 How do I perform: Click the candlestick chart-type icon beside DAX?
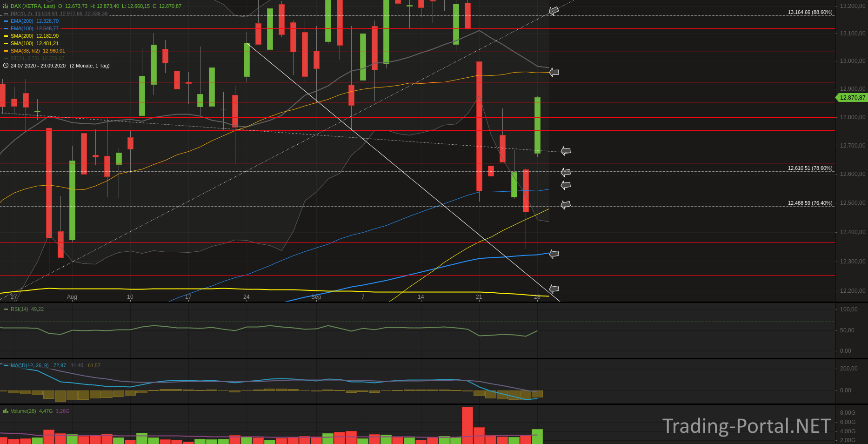coord(6,6)
